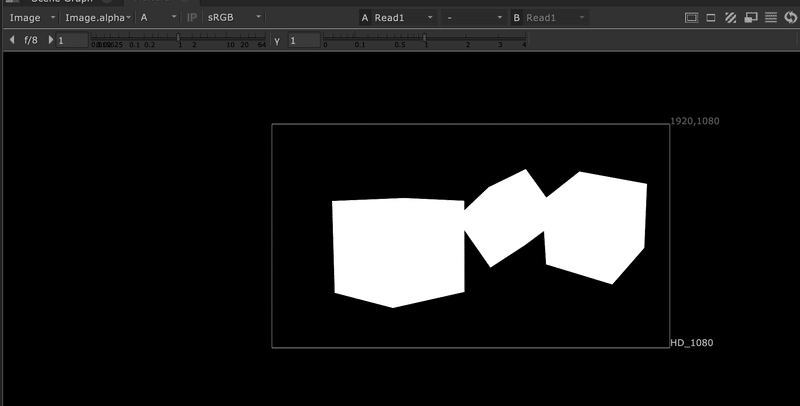Toggle the Y gamma button

coord(277,41)
